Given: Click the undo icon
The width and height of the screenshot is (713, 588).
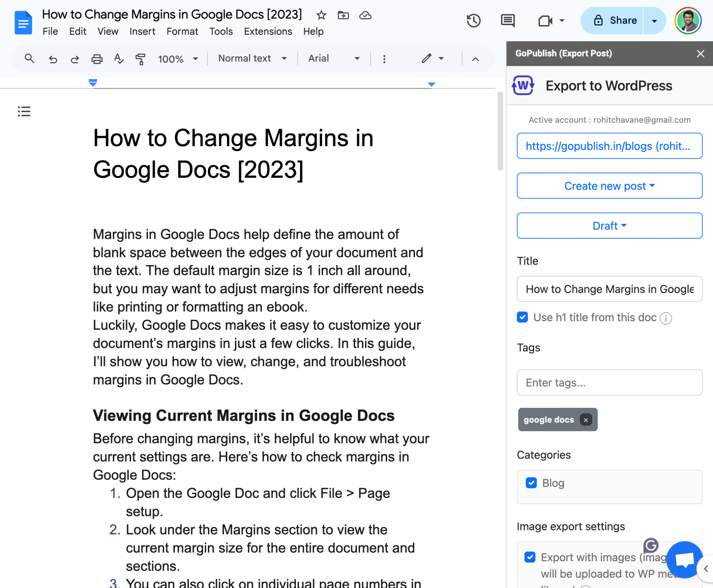Looking at the screenshot, I should click(x=53, y=59).
